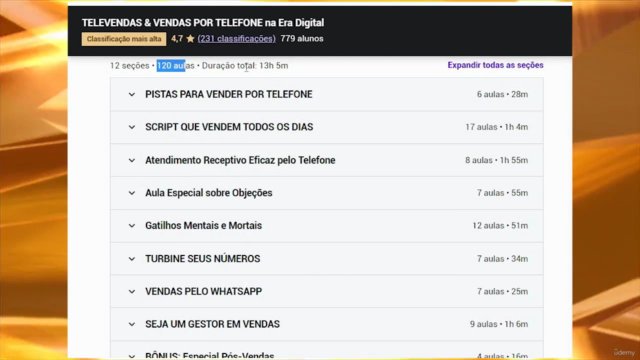640x360 pixels.
Task: Click the highlighted 120 aulas text
Action: pos(176,66)
